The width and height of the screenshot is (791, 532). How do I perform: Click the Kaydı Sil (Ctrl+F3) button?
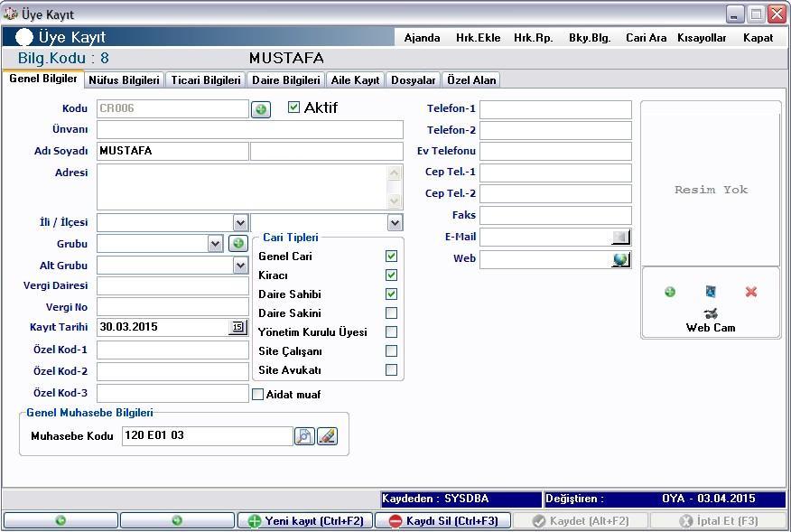(443, 521)
